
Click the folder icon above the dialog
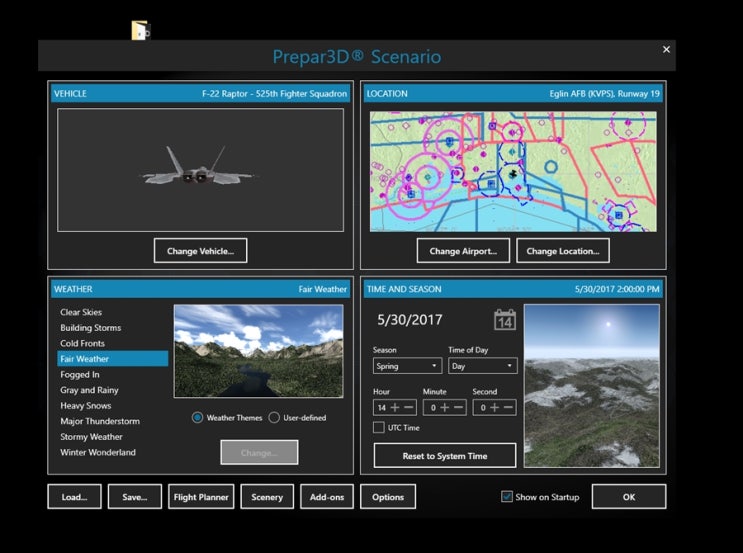141,30
